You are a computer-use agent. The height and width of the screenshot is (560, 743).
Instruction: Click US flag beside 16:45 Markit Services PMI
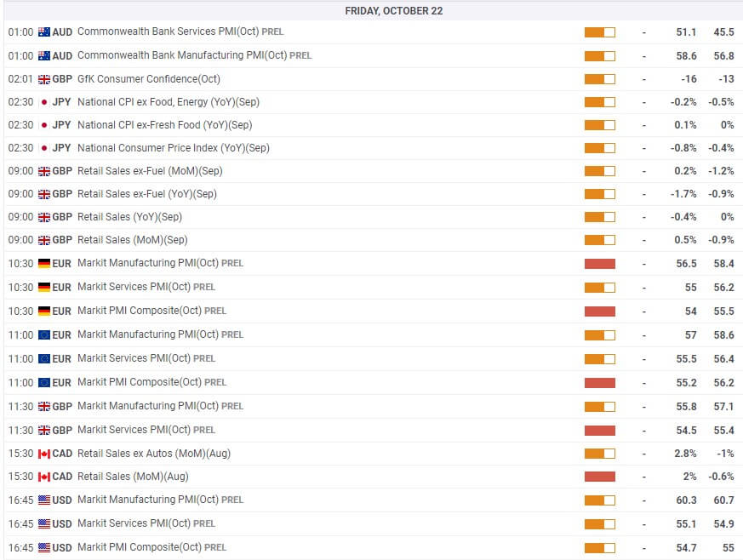(44, 524)
